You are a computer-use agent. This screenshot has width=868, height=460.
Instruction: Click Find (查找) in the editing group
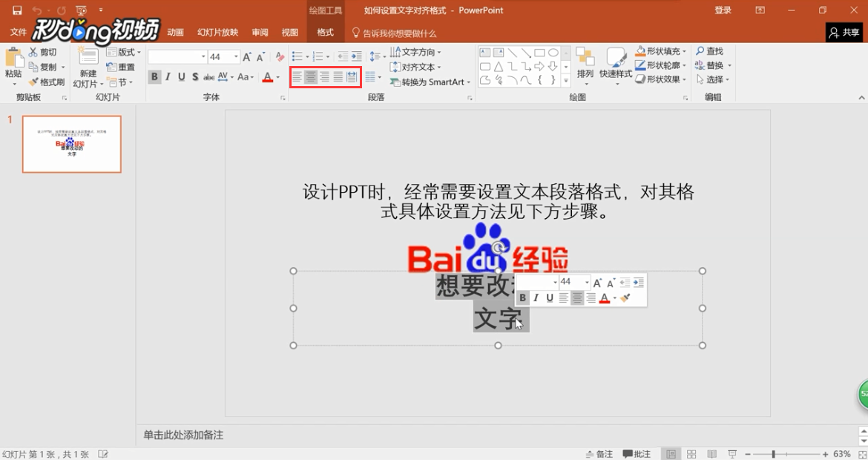click(x=710, y=51)
